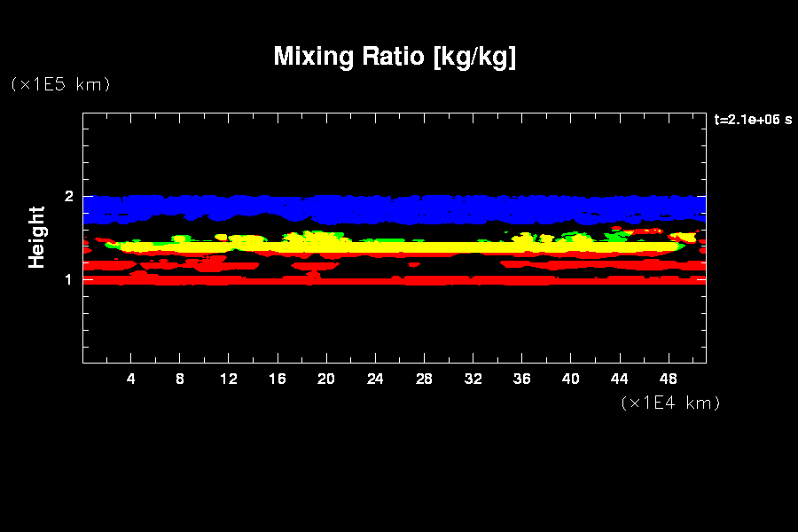
Task: Click the yellow horizontal band in the plot
Action: (399, 247)
